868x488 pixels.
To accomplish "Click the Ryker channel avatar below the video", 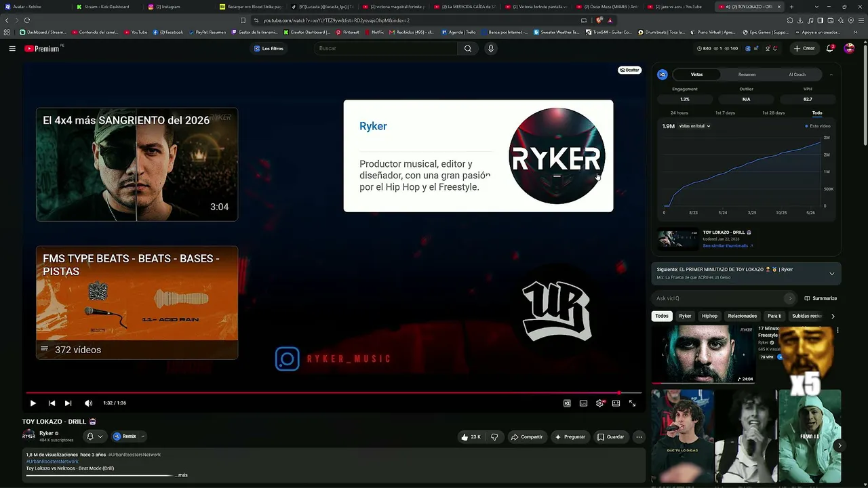I will 28,436.
